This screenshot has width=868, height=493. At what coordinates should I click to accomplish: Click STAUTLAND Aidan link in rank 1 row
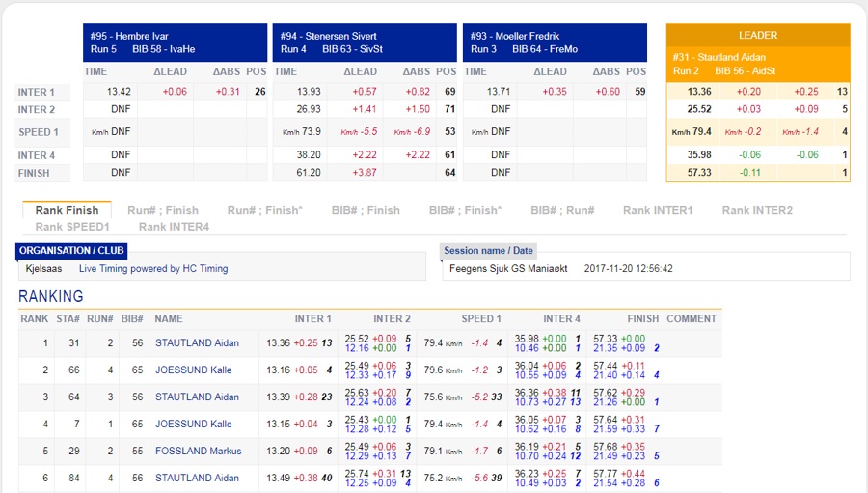coord(197,342)
